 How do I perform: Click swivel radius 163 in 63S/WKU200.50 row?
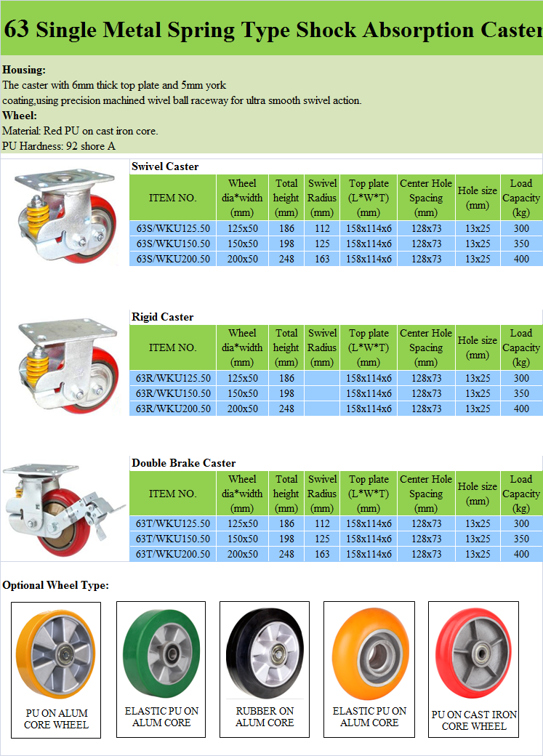pos(322,259)
